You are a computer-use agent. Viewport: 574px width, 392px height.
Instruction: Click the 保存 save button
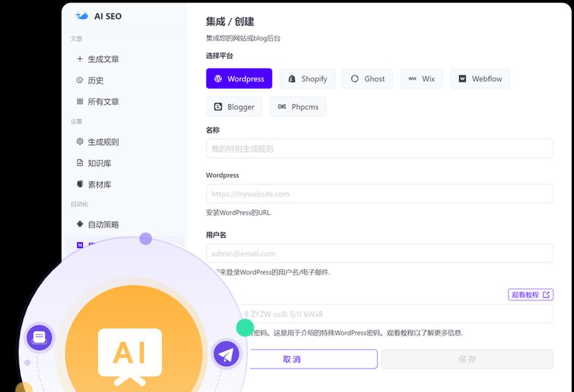coord(467,359)
